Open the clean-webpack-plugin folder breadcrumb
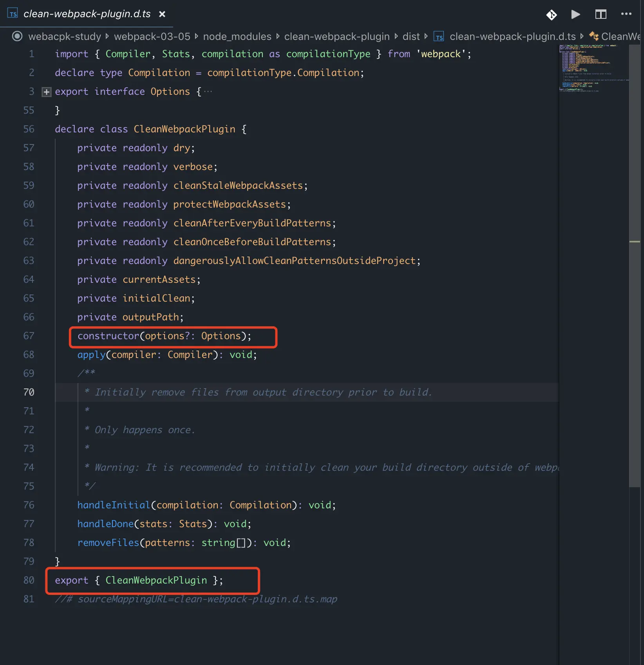The image size is (644, 665). coord(337,36)
